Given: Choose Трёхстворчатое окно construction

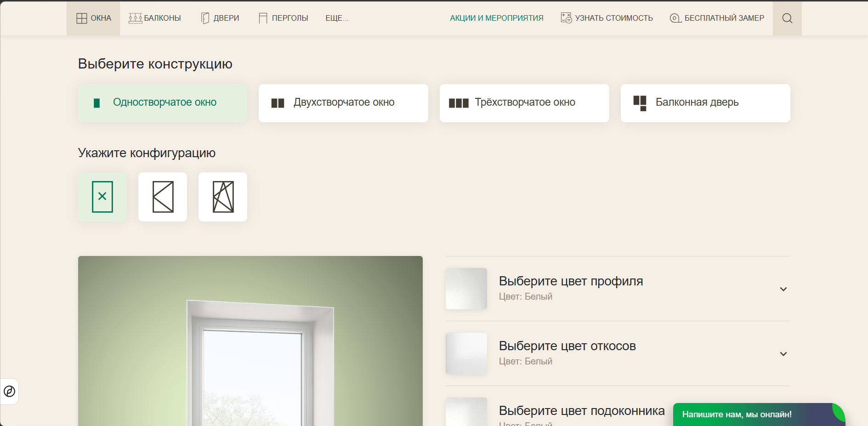Looking at the screenshot, I should (524, 103).
